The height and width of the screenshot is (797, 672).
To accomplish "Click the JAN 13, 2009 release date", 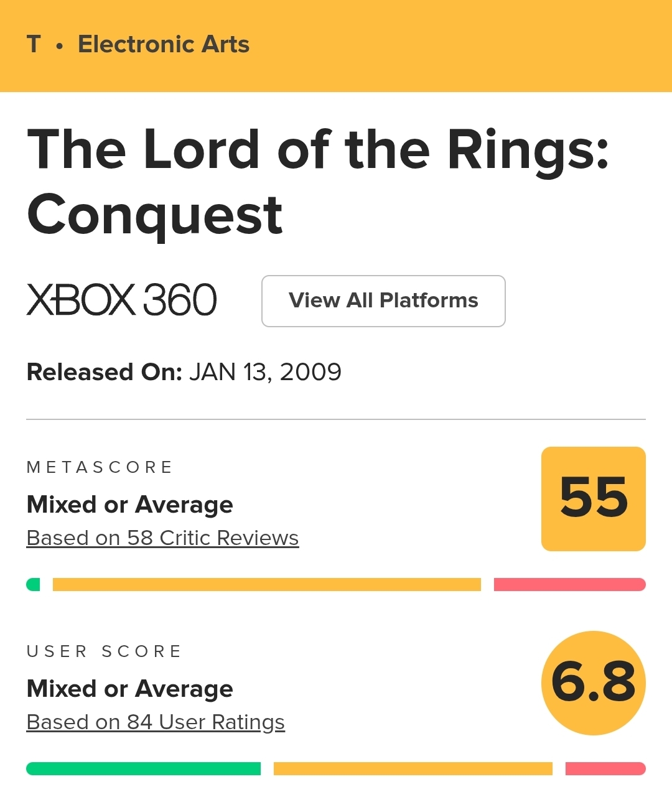I will pyautogui.click(x=265, y=372).
